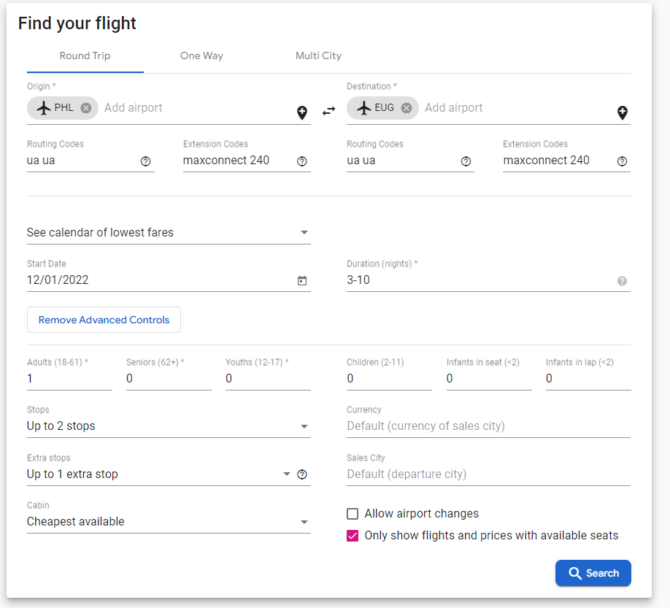The image size is (670, 608).
Task: Click the Adults count input field
Action: tap(68, 379)
